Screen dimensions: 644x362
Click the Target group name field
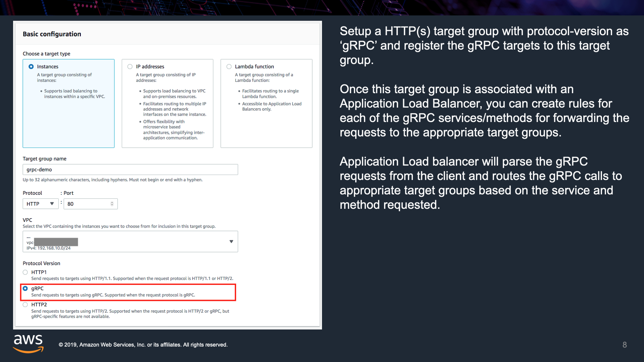pos(130,170)
